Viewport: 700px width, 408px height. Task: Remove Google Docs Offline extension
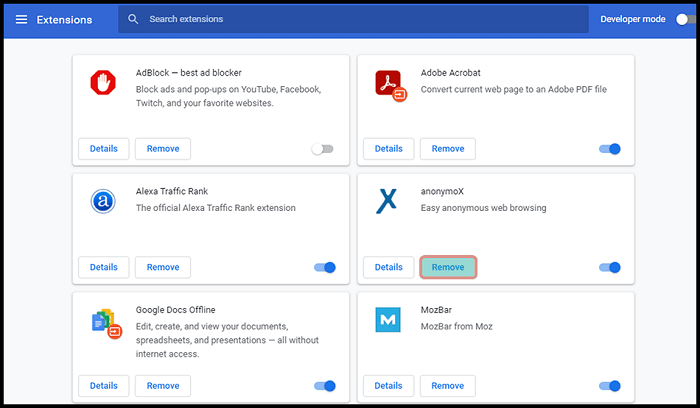coord(163,386)
